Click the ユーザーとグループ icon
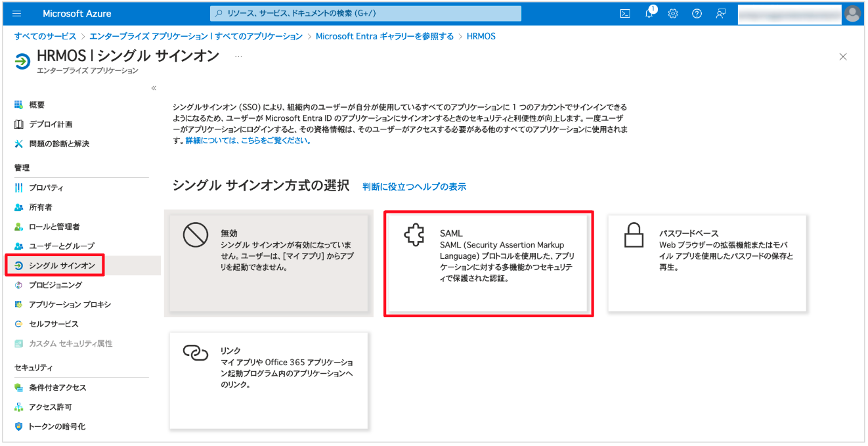This screenshot has width=868, height=446. 18,246
